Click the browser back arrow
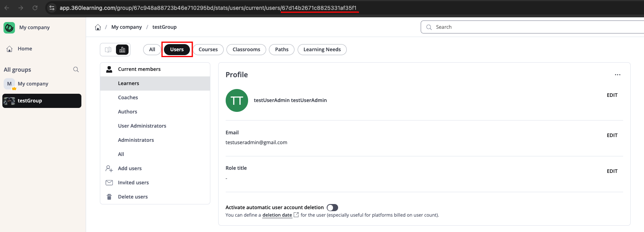644x232 pixels. [x=7, y=8]
